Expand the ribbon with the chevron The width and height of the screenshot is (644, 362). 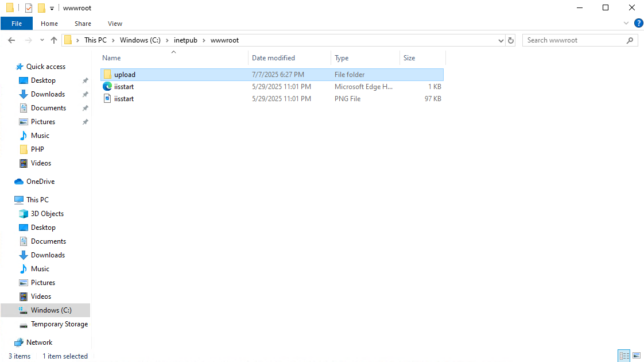coord(626,23)
